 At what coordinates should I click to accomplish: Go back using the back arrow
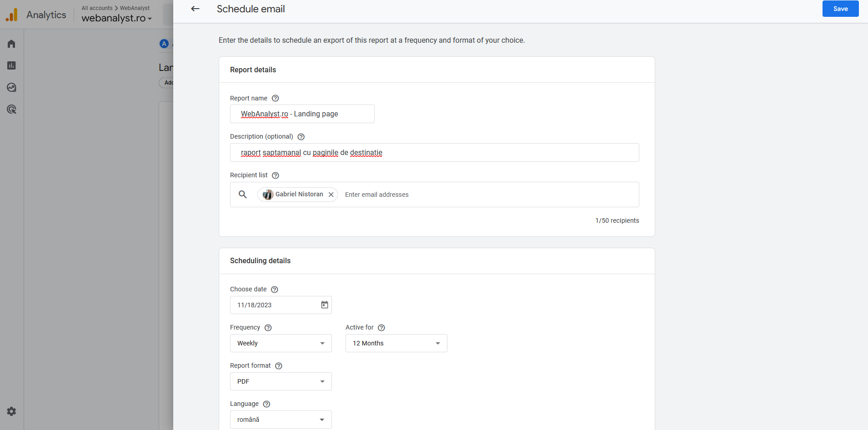tap(195, 9)
